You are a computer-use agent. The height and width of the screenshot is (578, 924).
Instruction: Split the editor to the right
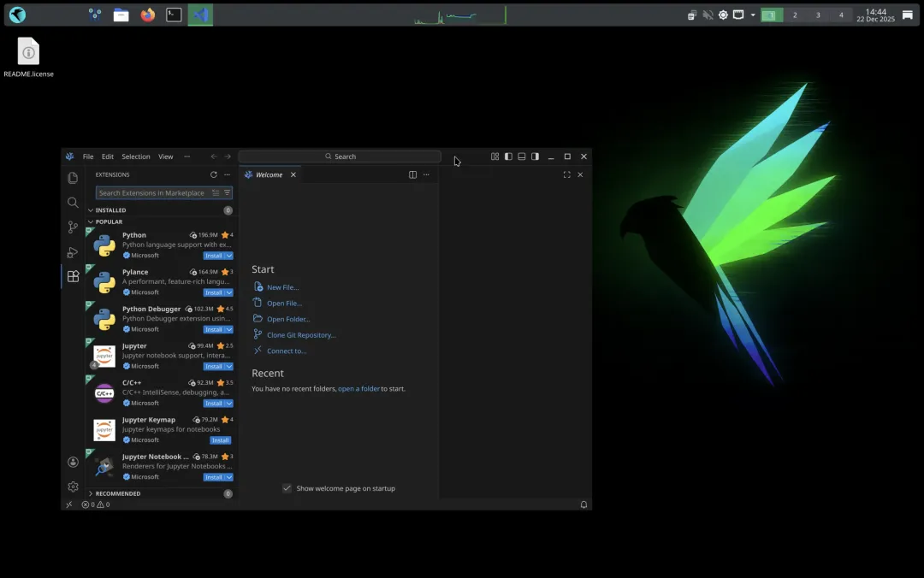click(412, 174)
